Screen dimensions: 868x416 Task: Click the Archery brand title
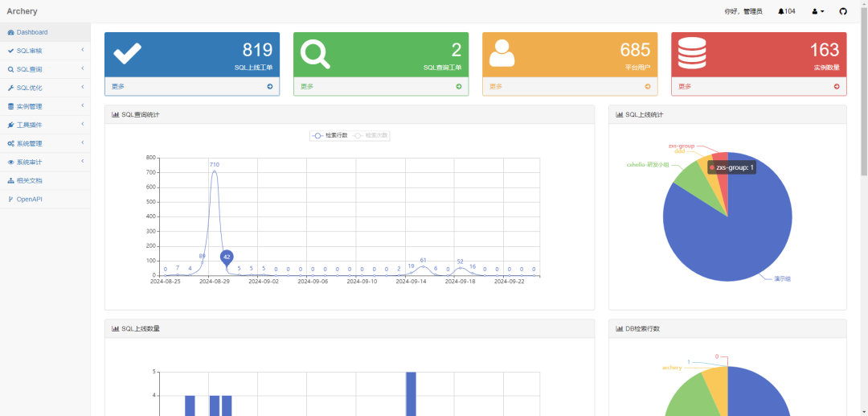point(22,11)
